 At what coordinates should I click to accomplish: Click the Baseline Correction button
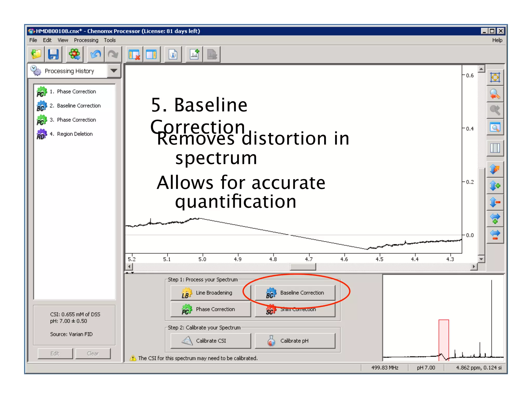click(x=295, y=293)
